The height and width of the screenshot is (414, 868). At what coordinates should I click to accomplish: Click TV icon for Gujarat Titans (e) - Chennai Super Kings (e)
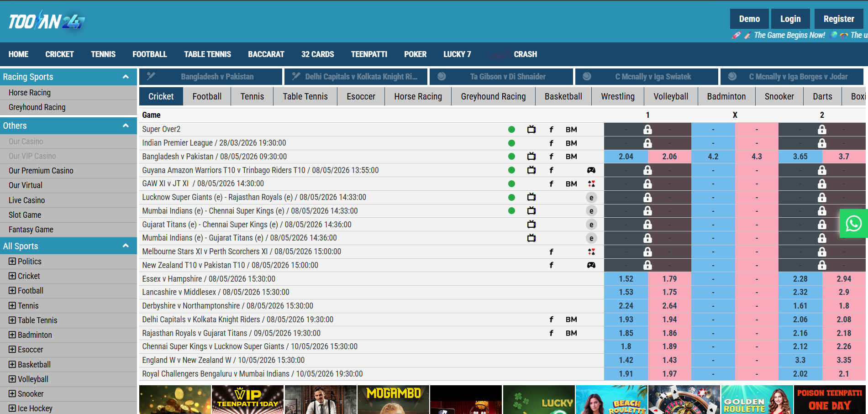(531, 224)
